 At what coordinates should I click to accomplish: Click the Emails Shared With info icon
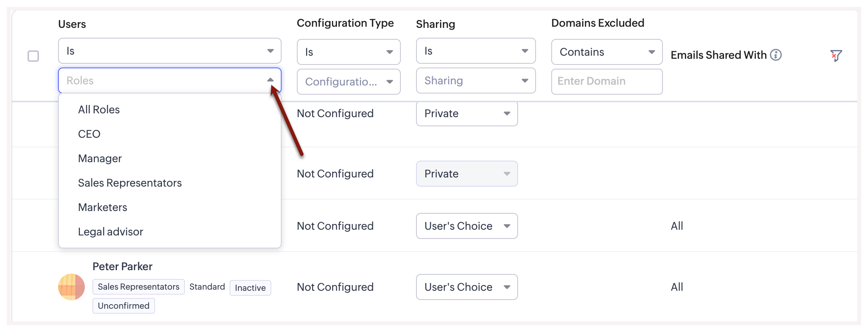click(x=776, y=55)
